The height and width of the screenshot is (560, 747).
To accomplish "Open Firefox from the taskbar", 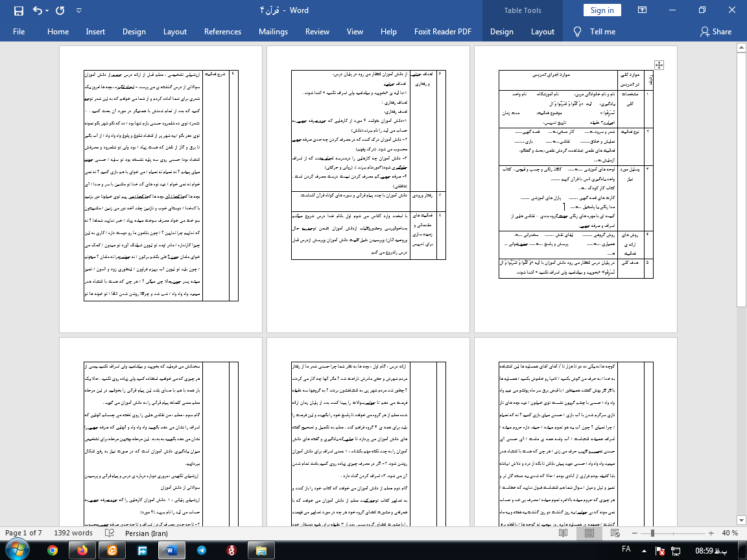I will tap(82, 550).
